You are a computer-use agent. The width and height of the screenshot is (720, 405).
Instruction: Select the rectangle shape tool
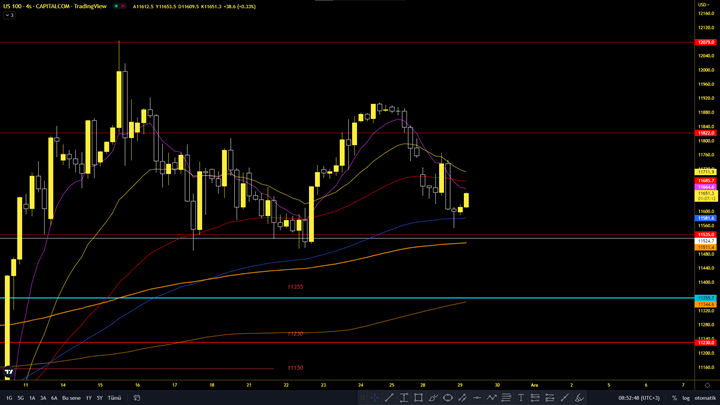point(418,398)
